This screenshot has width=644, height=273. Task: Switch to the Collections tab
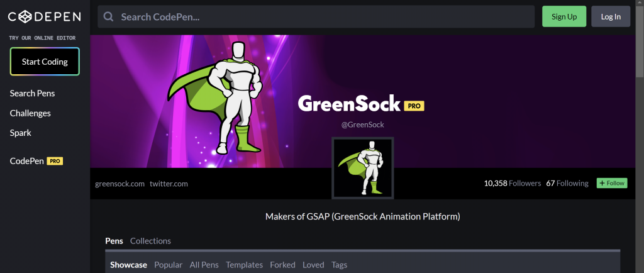coord(151,241)
